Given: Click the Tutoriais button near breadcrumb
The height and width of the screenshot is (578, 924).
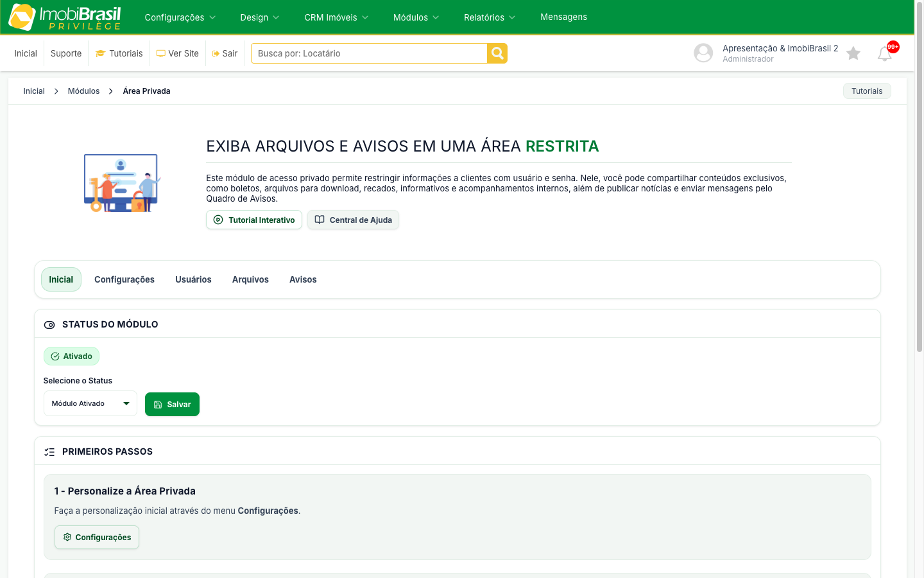Looking at the screenshot, I should point(867,91).
